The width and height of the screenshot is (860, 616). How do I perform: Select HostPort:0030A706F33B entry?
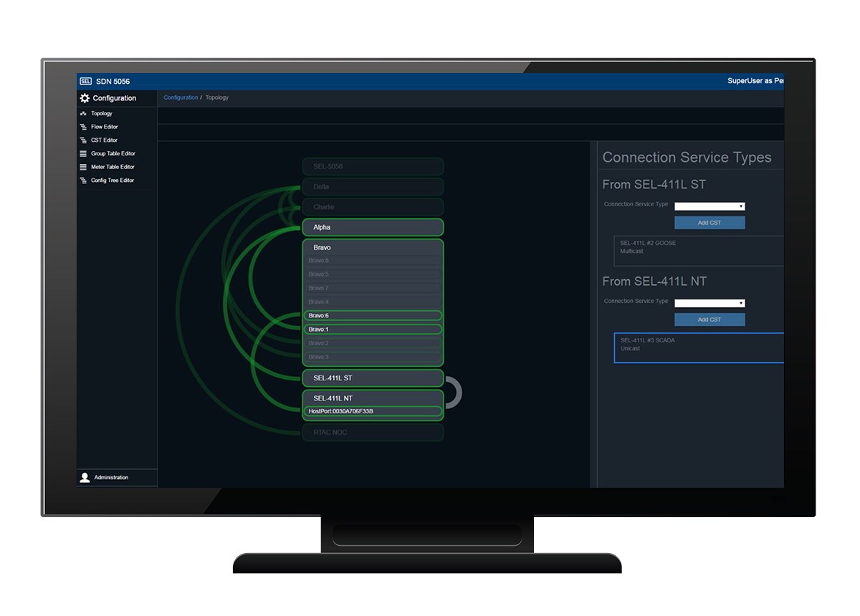pos(373,411)
